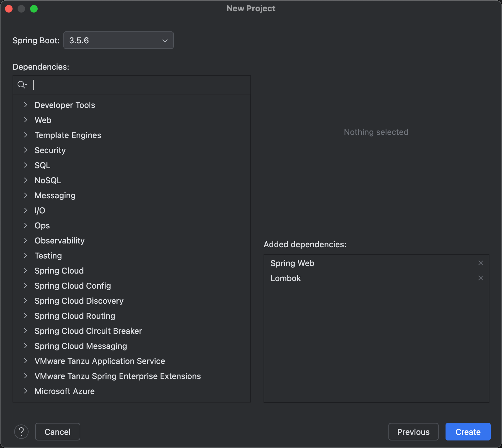Screen dimensions: 502x448
Task: Click the Cancel button
Action: coord(58,432)
